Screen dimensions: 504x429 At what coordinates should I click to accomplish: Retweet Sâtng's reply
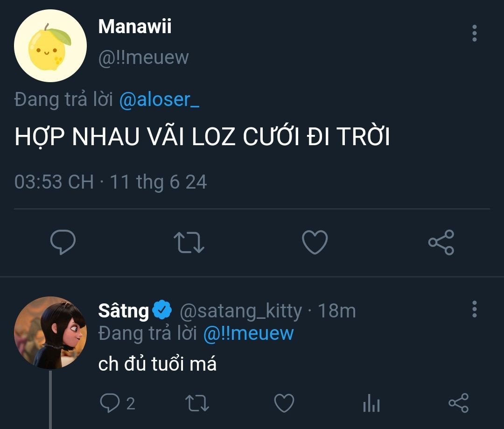197,403
